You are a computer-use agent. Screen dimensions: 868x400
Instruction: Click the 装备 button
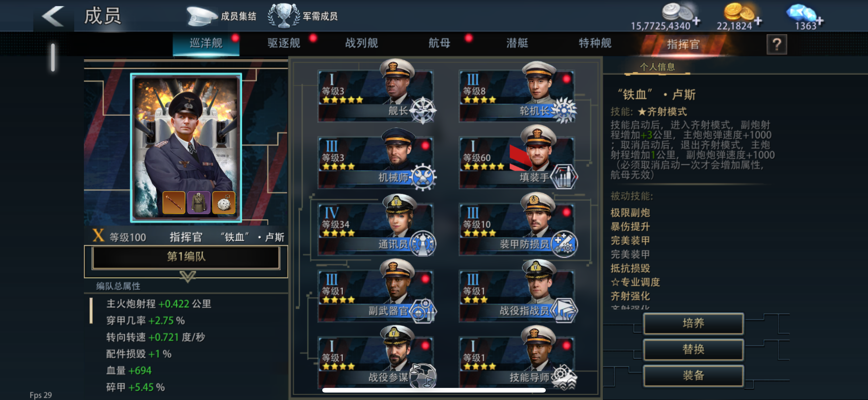pyautogui.click(x=693, y=375)
